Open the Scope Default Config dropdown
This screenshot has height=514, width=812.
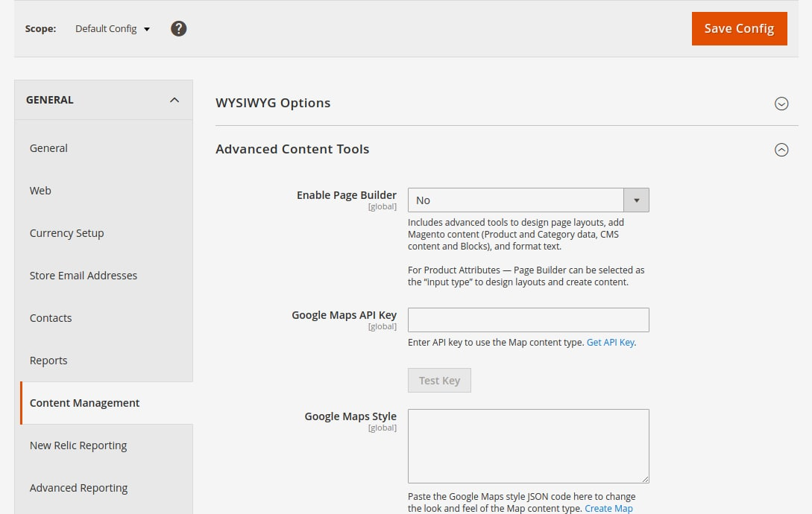[113, 28]
